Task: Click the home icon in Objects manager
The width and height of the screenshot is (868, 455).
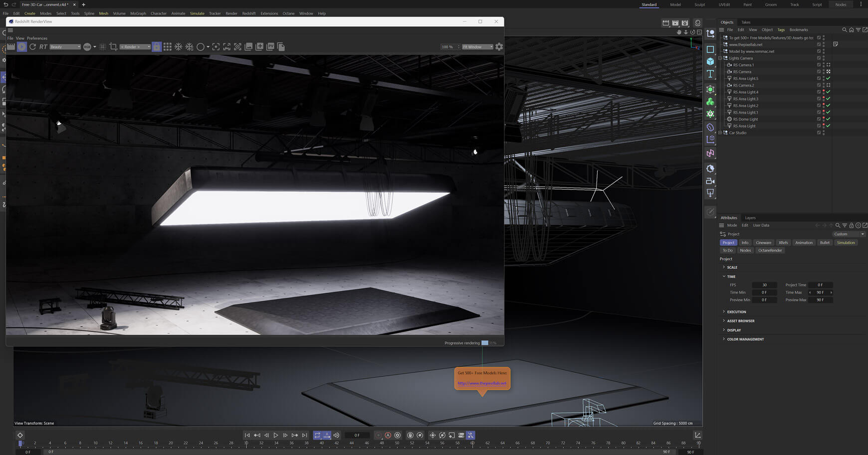Action: [852, 30]
